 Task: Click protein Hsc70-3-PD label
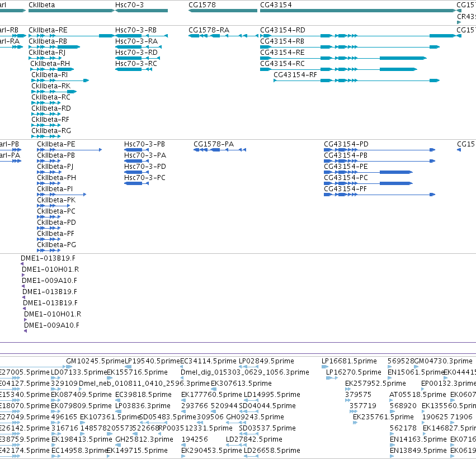(145, 167)
